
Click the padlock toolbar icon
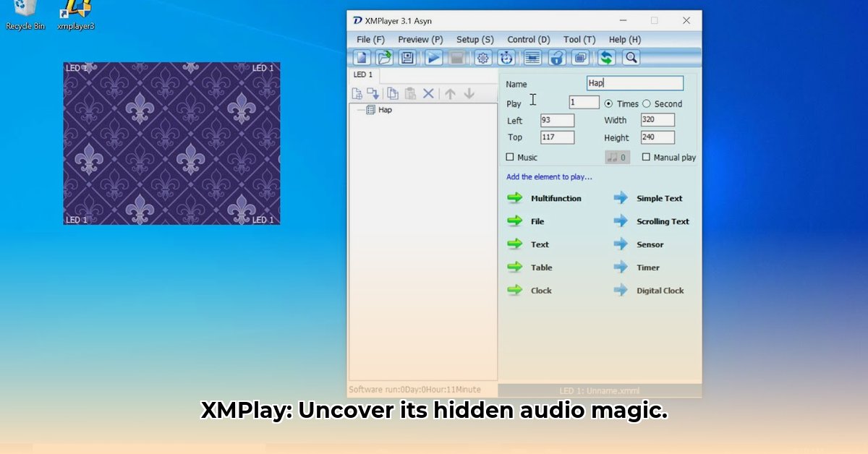point(556,58)
